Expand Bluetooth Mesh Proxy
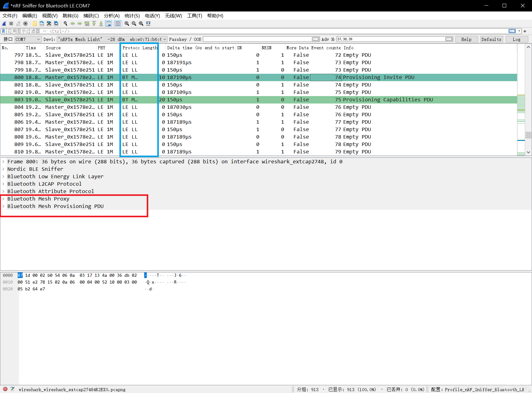The image size is (532, 393). (3, 199)
